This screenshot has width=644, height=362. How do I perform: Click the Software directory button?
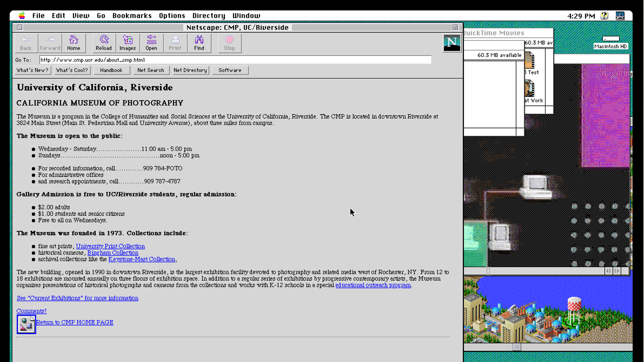click(230, 70)
